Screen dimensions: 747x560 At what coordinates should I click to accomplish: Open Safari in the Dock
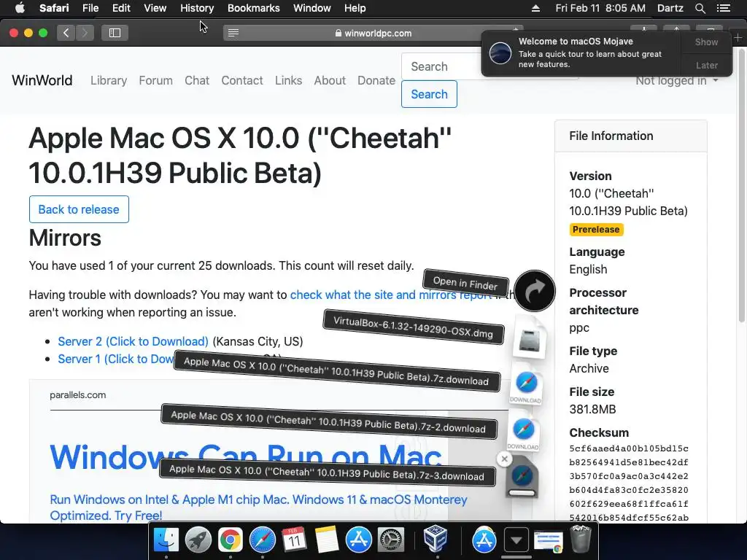[262, 540]
